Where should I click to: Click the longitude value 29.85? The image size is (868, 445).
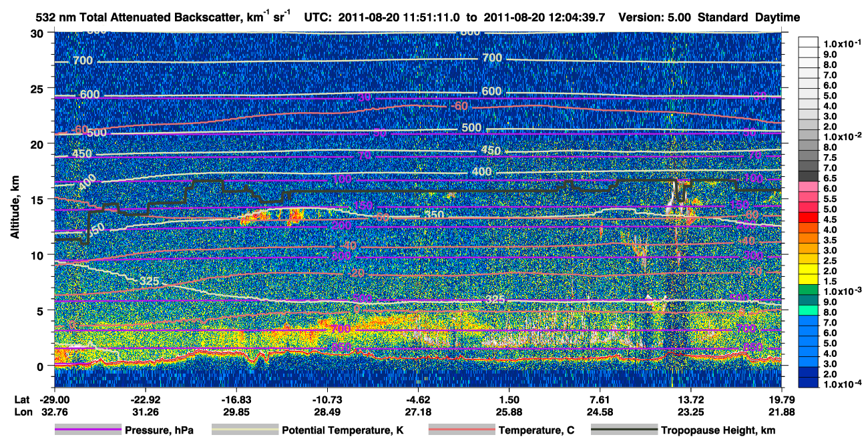pyautogui.click(x=236, y=412)
